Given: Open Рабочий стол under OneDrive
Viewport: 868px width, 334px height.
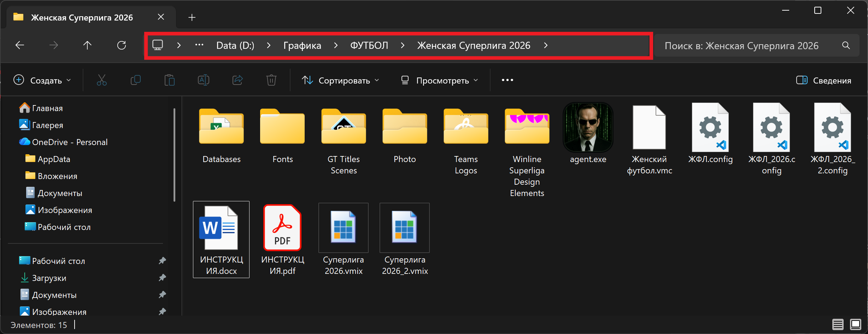Looking at the screenshot, I should pyautogui.click(x=58, y=227).
